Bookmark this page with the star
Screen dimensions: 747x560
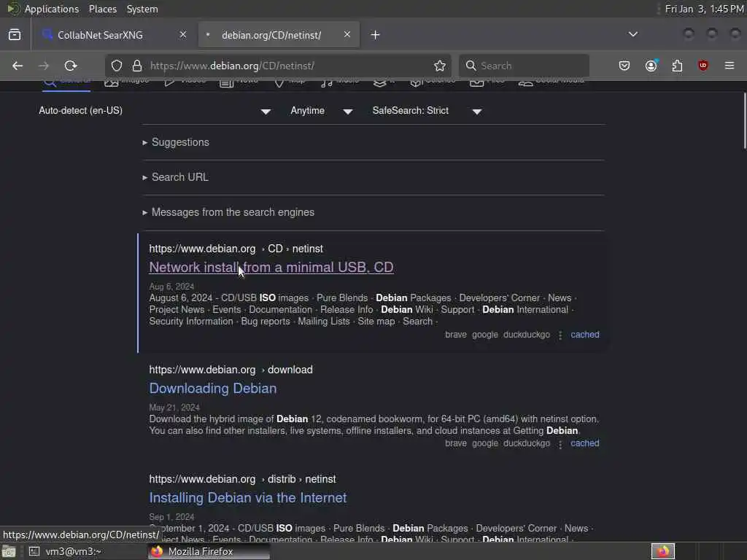[x=440, y=66]
